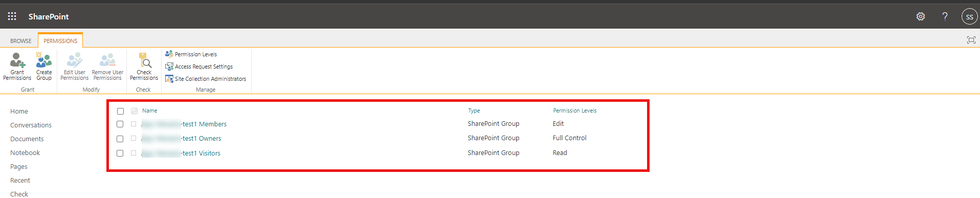The width and height of the screenshot is (980, 198).
Task: Open the settings gear icon
Action: tap(921, 16)
